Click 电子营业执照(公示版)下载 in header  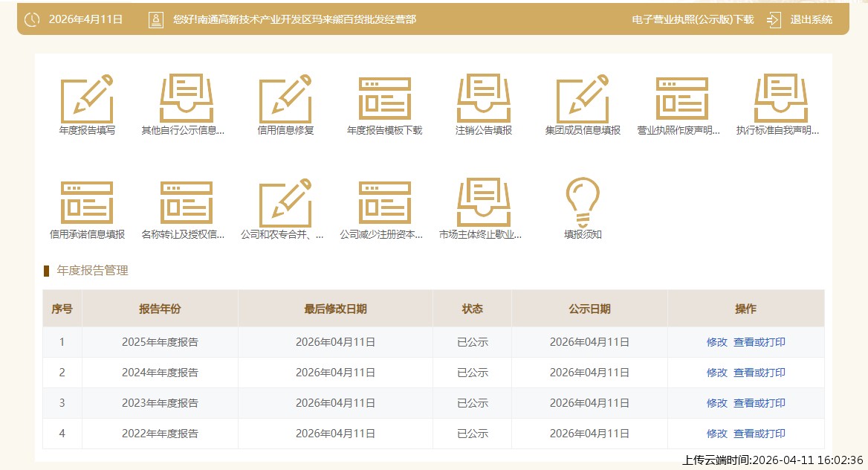tap(693, 19)
